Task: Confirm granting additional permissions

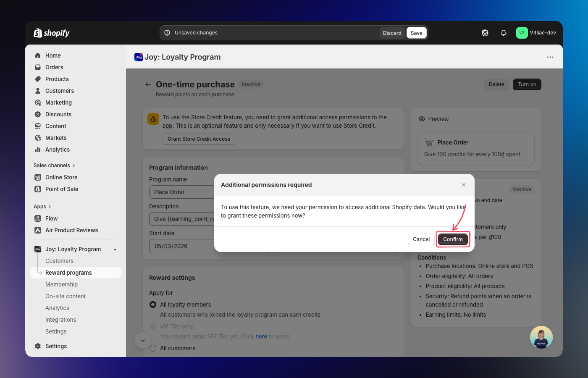Action: 453,239
